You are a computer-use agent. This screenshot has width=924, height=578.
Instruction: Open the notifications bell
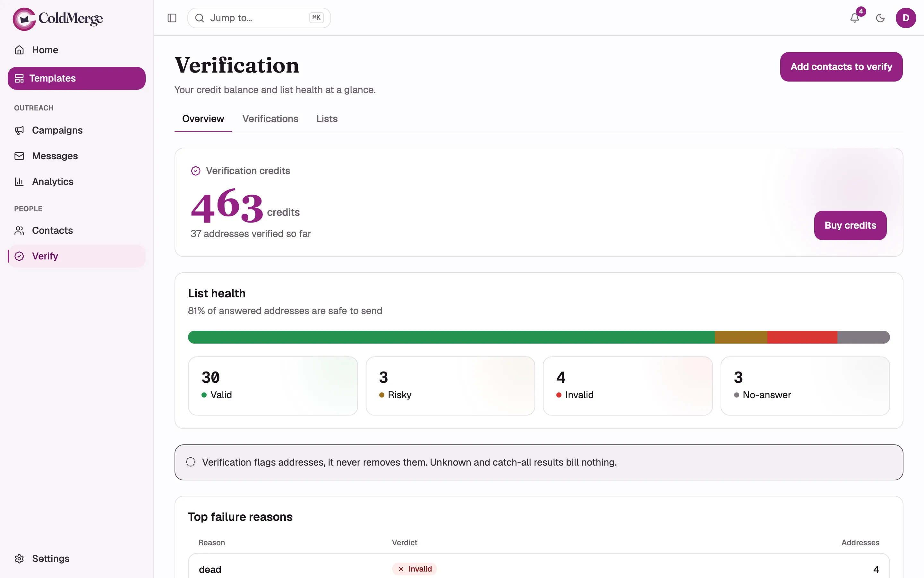click(854, 18)
